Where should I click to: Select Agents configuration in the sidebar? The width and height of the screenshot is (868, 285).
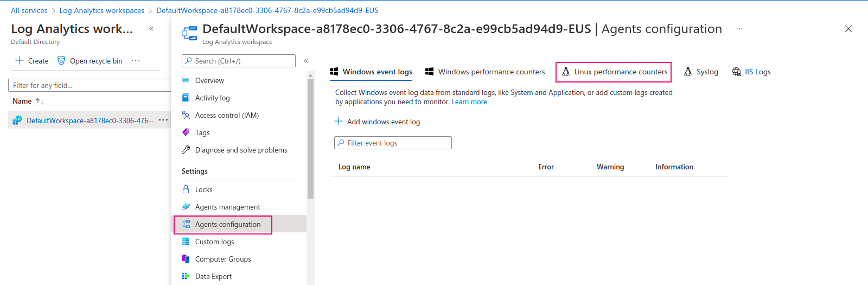pos(240,224)
